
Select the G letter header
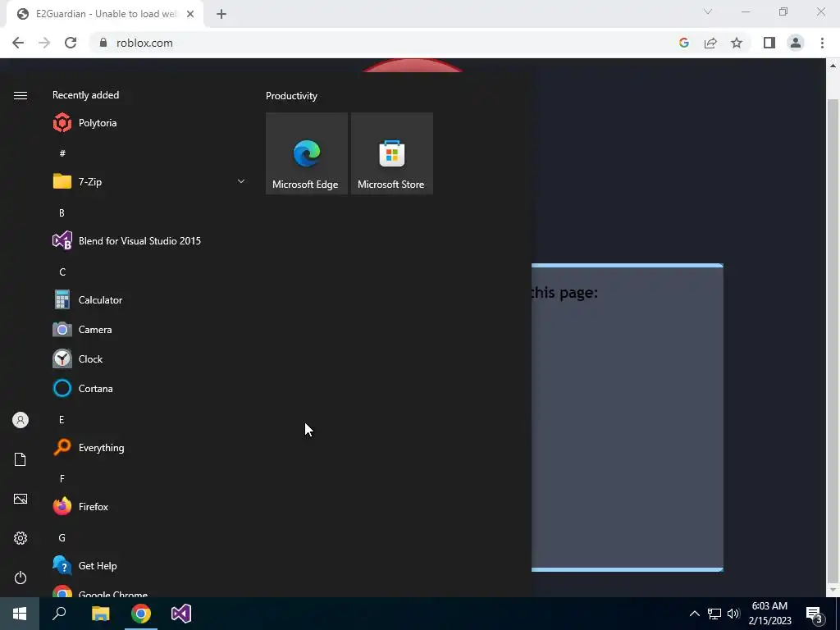tap(62, 538)
